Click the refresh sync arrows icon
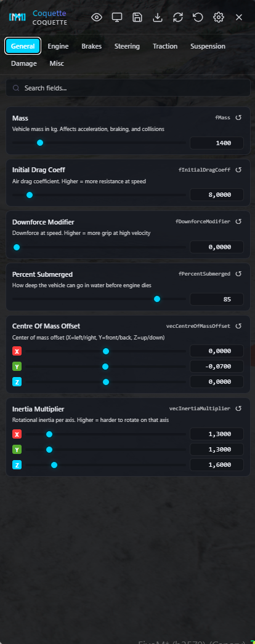The height and width of the screenshot is (644, 255). (177, 17)
